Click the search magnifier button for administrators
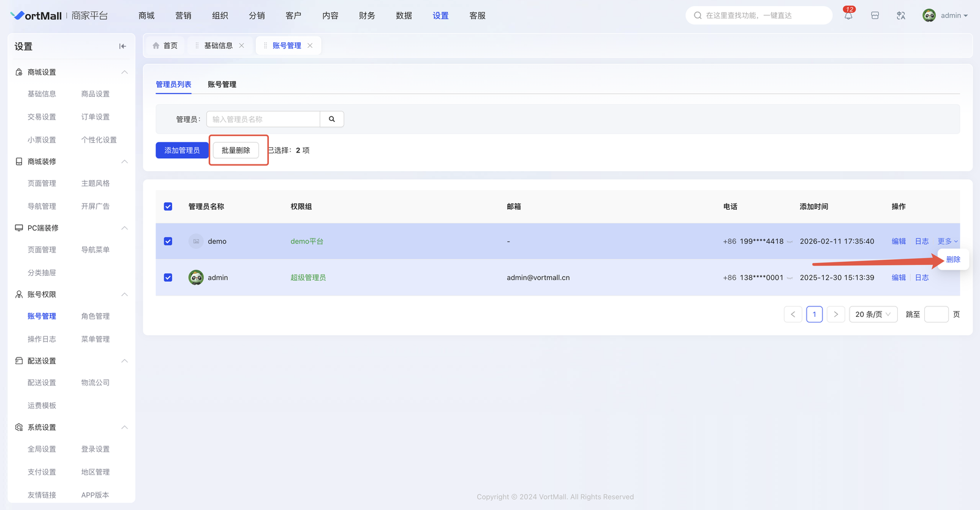Screen dimensions: 980x510 coord(331,120)
